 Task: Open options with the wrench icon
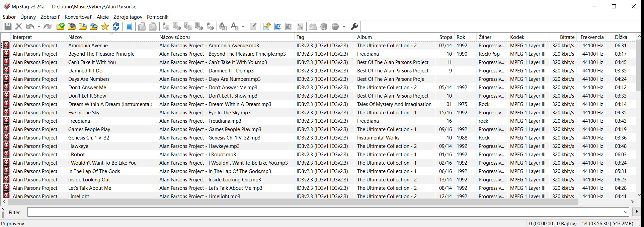pos(354,26)
